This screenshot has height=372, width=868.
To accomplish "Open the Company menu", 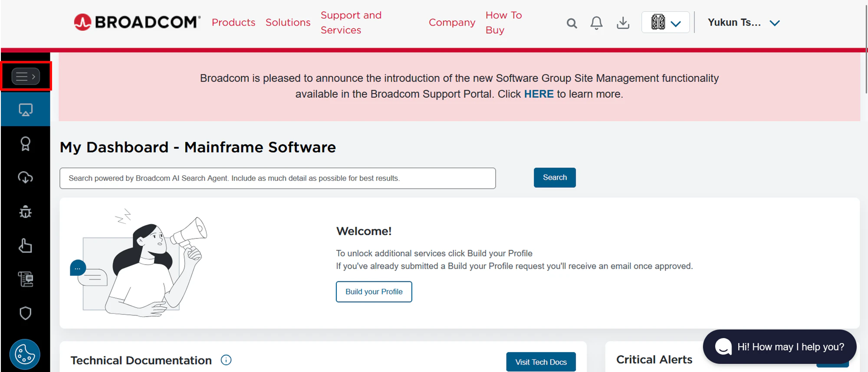I will point(452,23).
